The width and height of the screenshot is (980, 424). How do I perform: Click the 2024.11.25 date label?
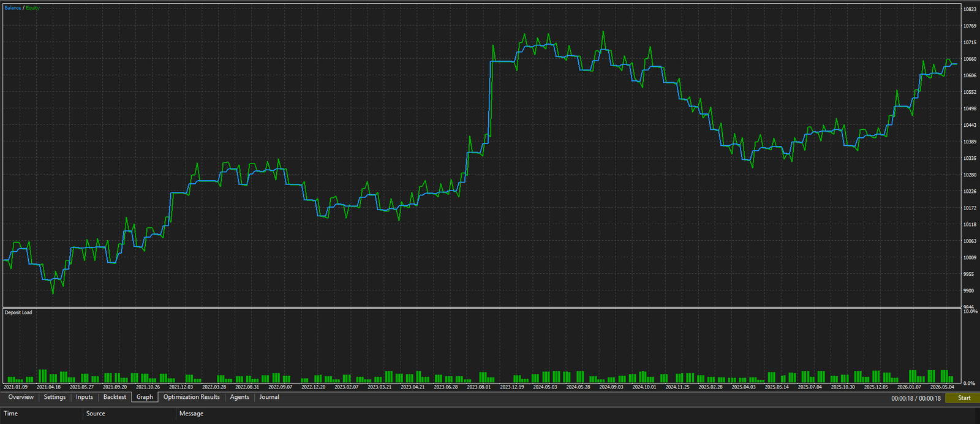677,387
